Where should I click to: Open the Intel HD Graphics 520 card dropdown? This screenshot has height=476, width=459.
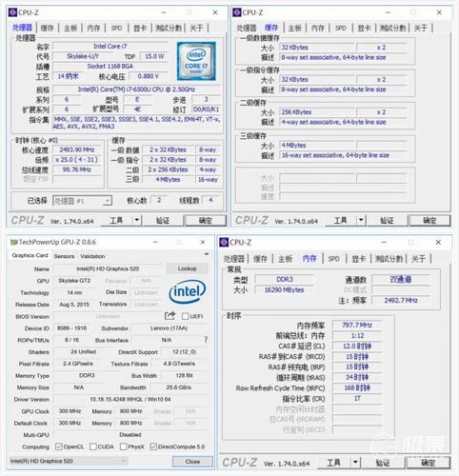[x=69, y=461]
